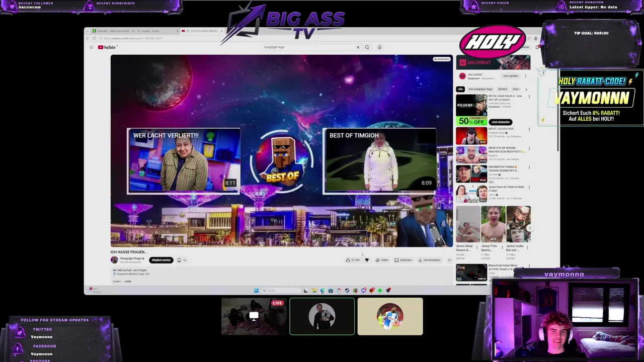Go to the YouTube home logo
This screenshot has height=362, width=644.
pyautogui.click(x=107, y=47)
